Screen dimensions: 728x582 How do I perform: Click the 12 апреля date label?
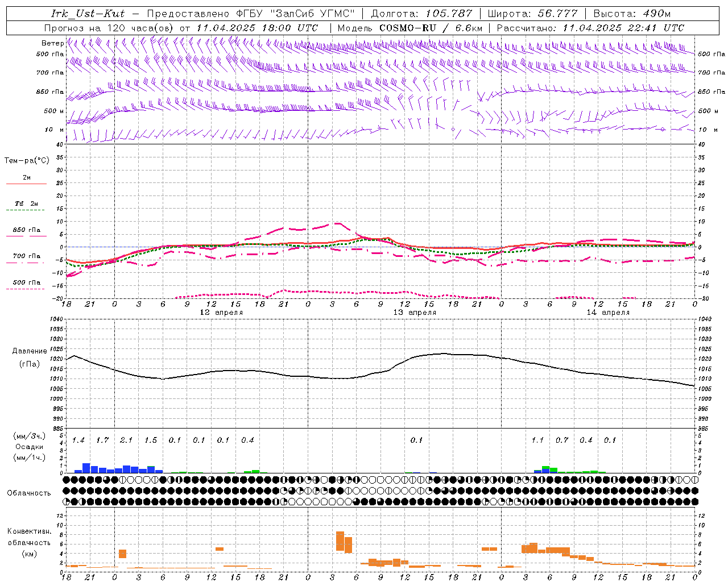point(221,313)
